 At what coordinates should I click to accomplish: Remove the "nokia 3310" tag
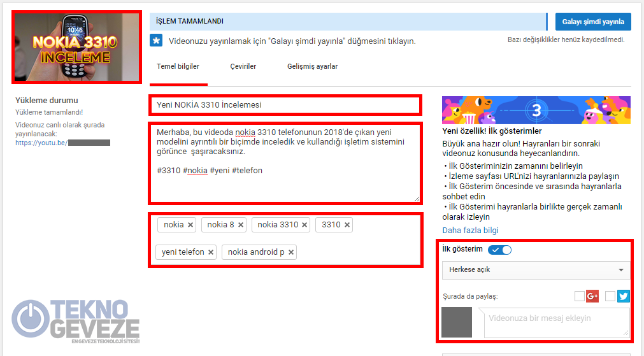(304, 225)
